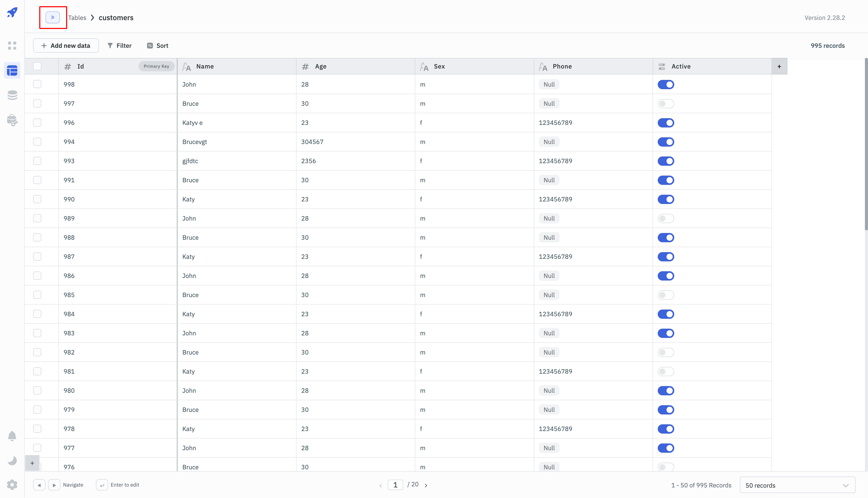Image resolution: width=868 pixels, height=498 pixels.
Task: Click the Add new data button
Action: tap(66, 46)
